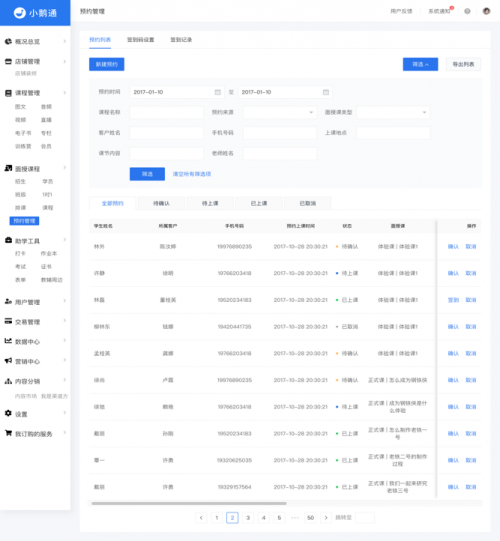Click shopping cart icon for 我订购的服务
Image resolution: width=500 pixels, height=541 pixels.
pyautogui.click(x=8, y=433)
